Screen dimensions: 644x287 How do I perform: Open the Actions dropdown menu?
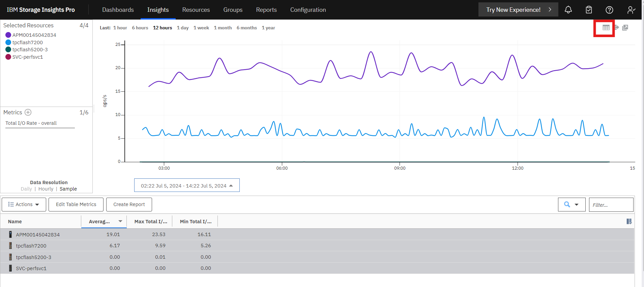(x=24, y=204)
